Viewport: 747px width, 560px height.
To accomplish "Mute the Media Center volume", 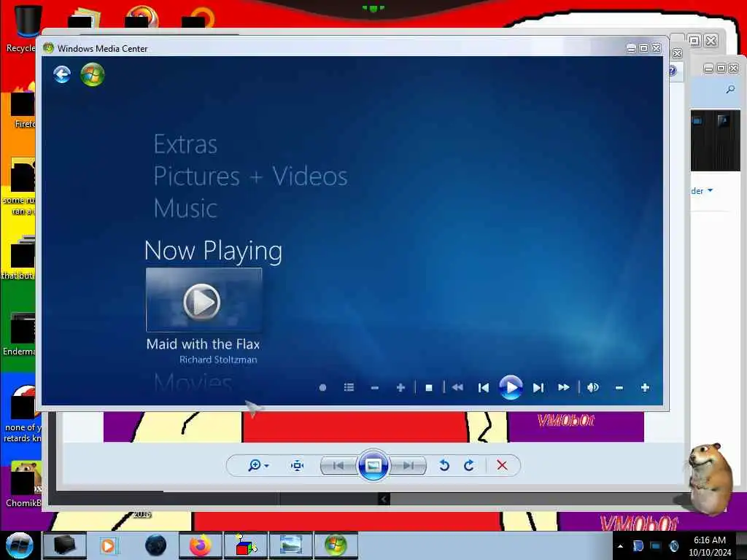I will (593, 388).
